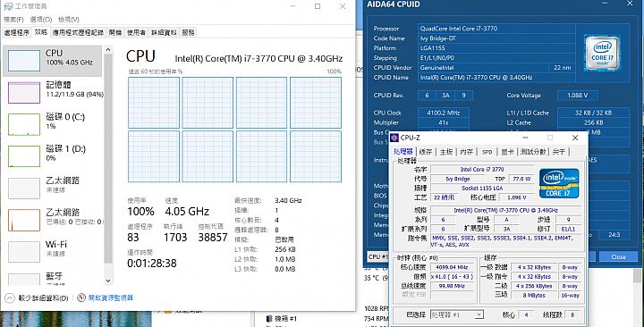
Task: Click the 較少詳細資料 chevron-up icon
Action: tap(10, 298)
